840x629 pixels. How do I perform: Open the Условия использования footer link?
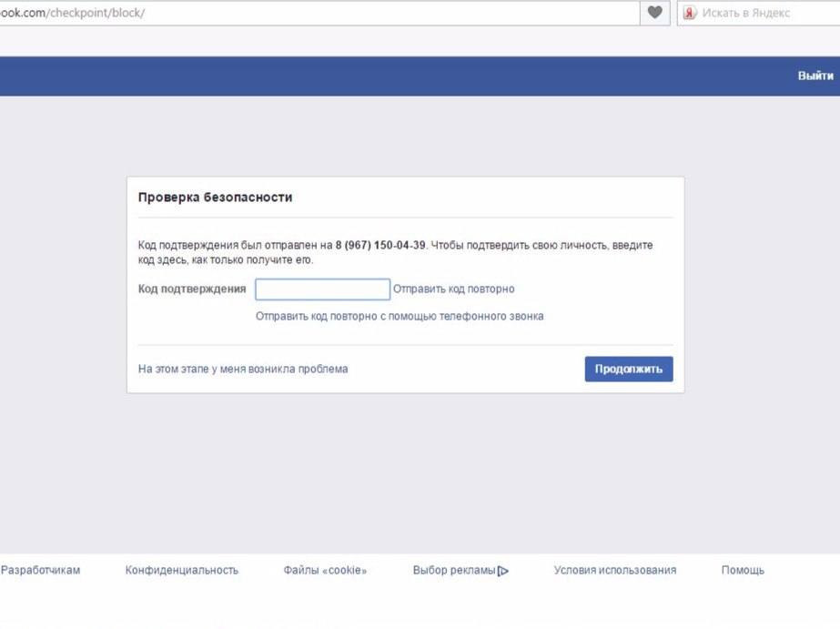tap(615, 571)
